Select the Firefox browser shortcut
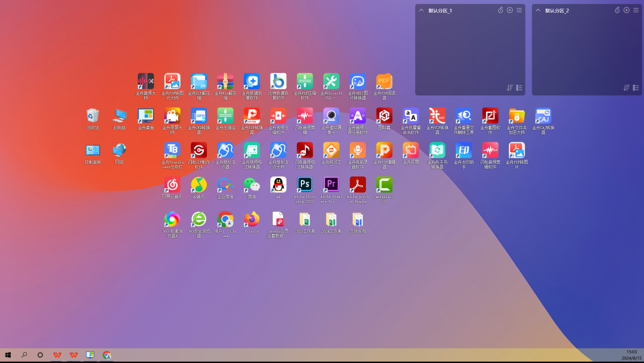The image size is (644, 363). (x=252, y=219)
